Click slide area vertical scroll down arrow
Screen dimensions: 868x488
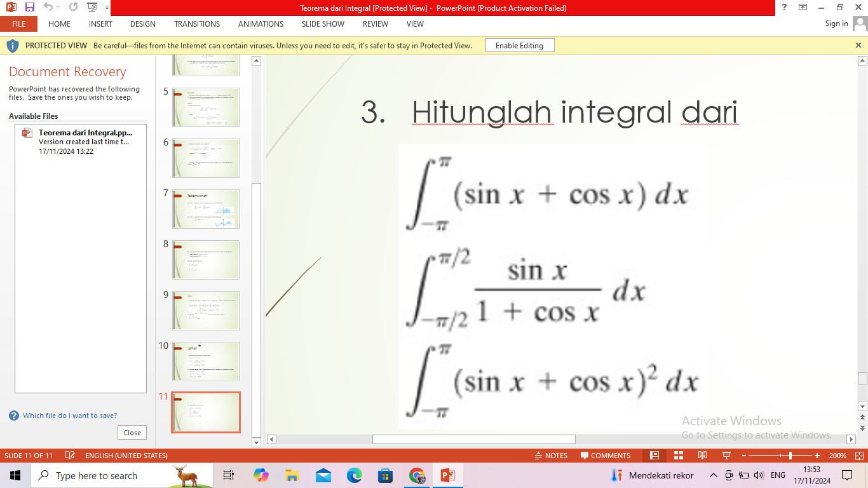click(862, 407)
